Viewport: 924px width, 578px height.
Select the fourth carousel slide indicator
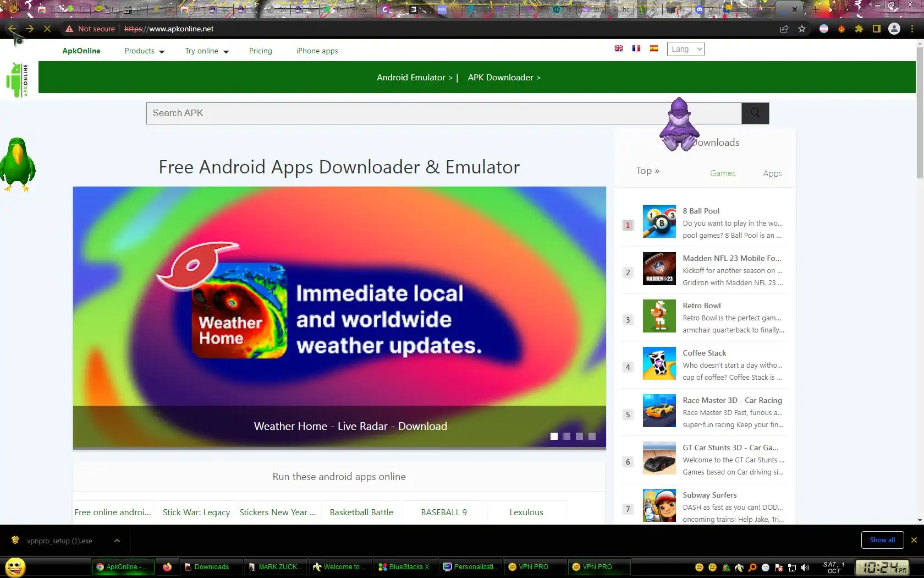click(592, 437)
